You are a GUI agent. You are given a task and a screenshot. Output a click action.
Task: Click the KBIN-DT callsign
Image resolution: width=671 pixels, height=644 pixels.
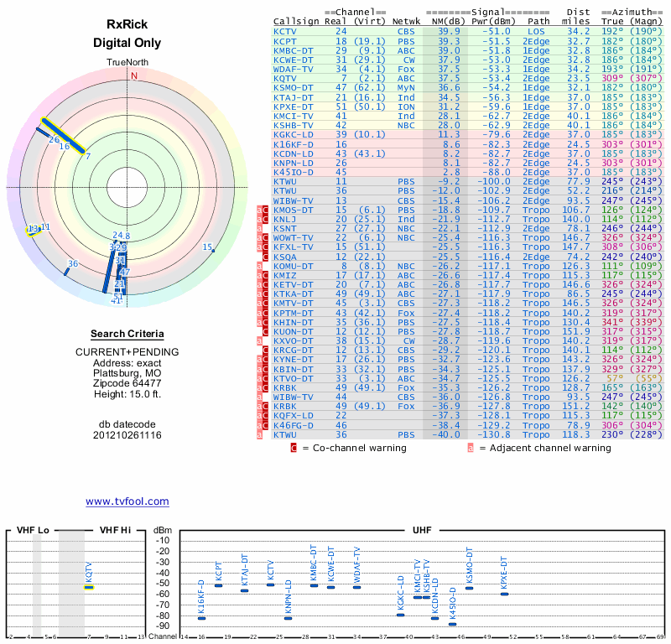point(294,369)
